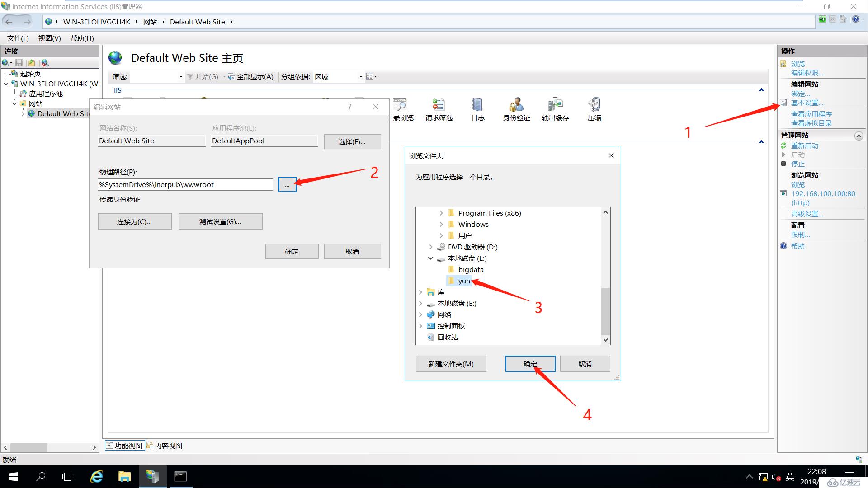
Task: Expand the Program Files (x86) node
Action: [x=441, y=213]
